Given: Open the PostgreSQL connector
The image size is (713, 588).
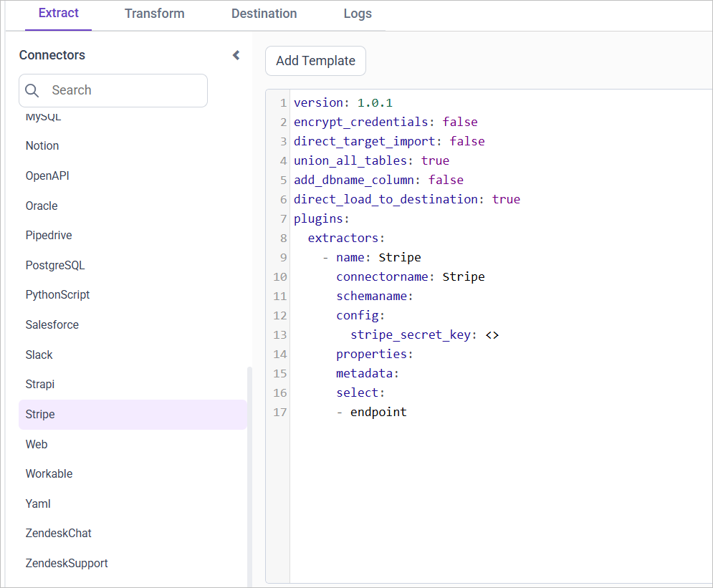Looking at the screenshot, I should pos(55,265).
